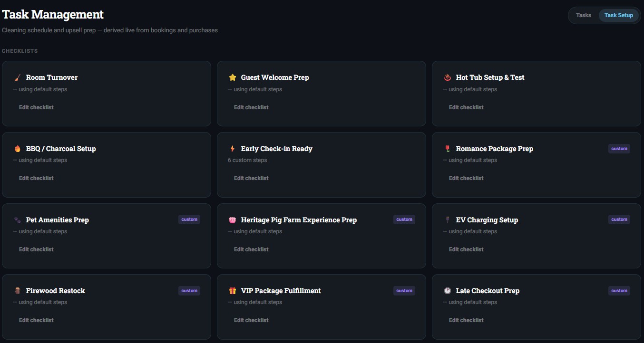Click the plug icon beside EV Charging Setup
Image resolution: width=644 pixels, height=343 pixels.
coord(448,220)
